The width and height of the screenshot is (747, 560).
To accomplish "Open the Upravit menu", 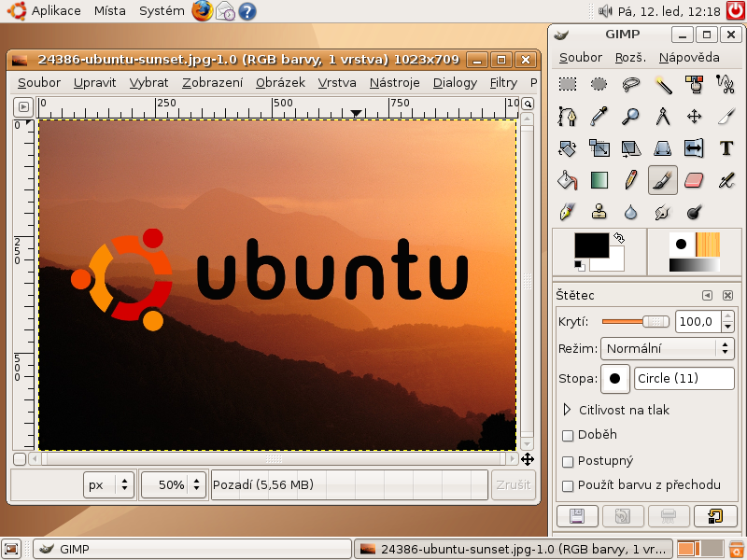I will pyautogui.click(x=95, y=83).
